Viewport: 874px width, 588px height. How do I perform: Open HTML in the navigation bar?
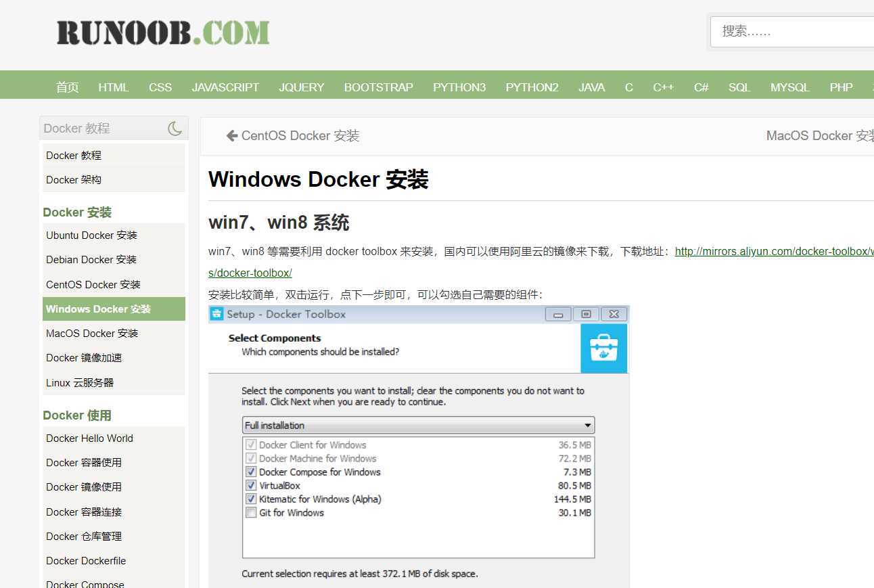[113, 87]
